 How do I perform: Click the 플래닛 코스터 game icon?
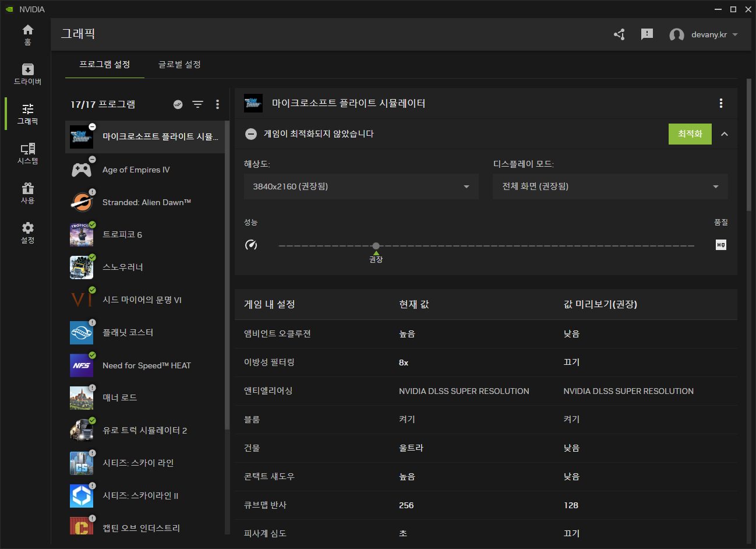pos(82,333)
